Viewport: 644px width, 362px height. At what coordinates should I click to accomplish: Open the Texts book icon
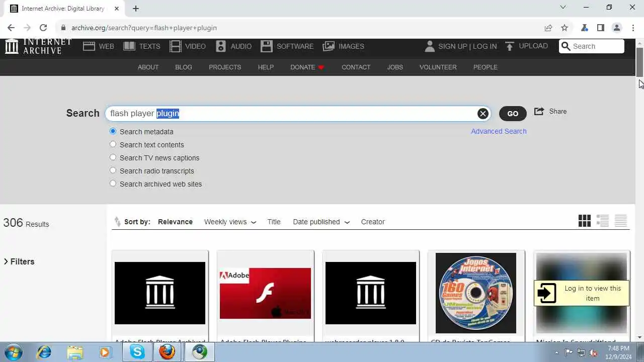pyautogui.click(x=129, y=46)
